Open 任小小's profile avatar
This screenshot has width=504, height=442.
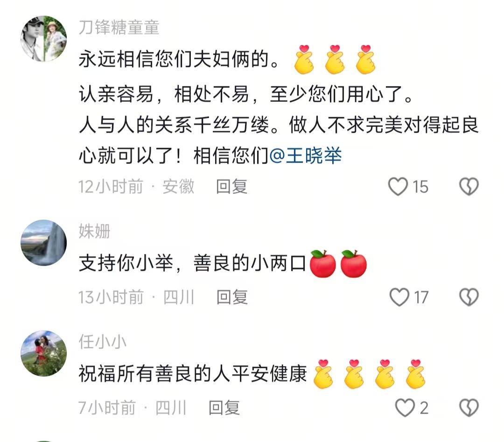click(44, 353)
